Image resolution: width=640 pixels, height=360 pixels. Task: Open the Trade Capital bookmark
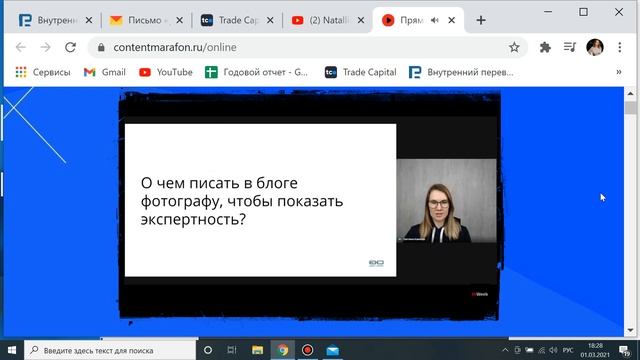[360, 72]
